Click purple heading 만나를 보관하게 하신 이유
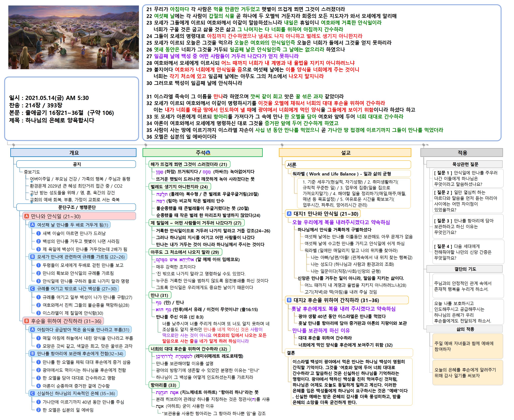514x420 pixels. (x=321, y=331)
